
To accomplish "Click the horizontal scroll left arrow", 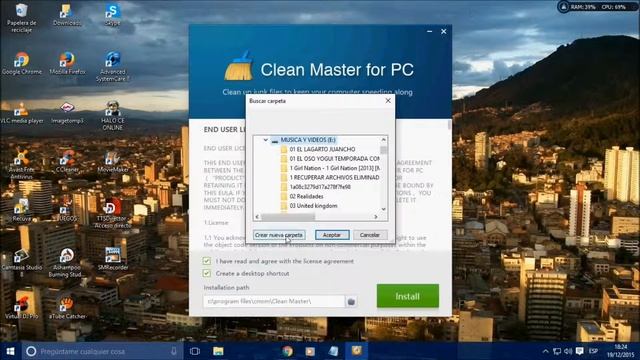I will pyautogui.click(x=257, y=217).
